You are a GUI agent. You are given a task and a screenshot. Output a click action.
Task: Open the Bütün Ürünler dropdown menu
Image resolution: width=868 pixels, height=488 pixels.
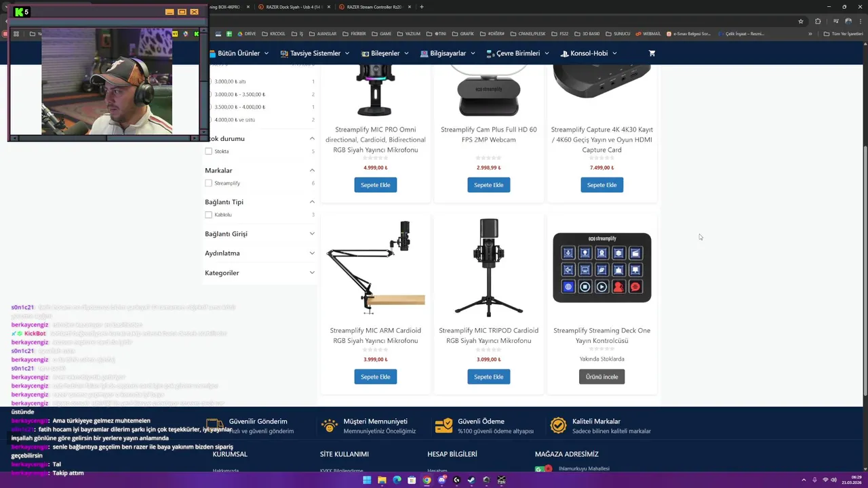239,53
